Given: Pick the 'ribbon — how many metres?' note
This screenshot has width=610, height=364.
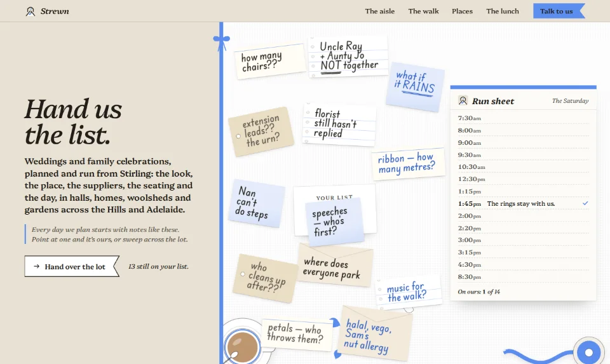Looking at the screenshot, I should point(408,163).
